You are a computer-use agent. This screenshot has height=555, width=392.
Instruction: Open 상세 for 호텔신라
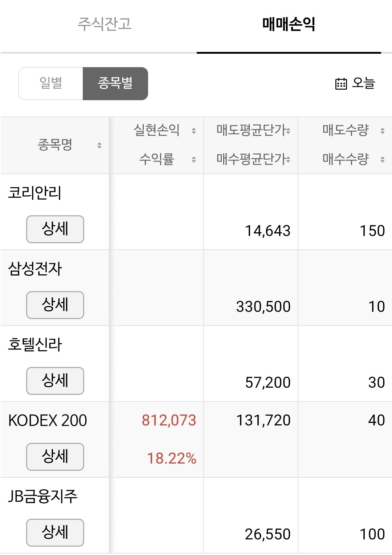click(55, 381)
